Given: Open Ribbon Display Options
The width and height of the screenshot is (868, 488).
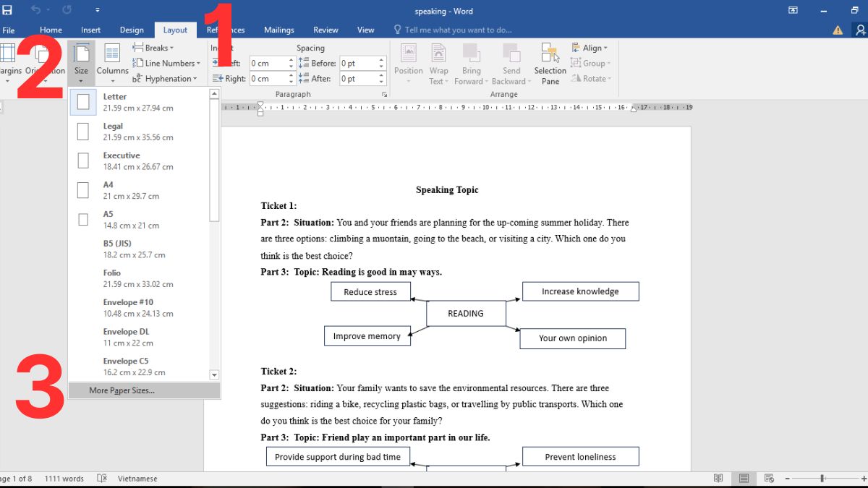Looking at the screenshot, I should point(793,10).
